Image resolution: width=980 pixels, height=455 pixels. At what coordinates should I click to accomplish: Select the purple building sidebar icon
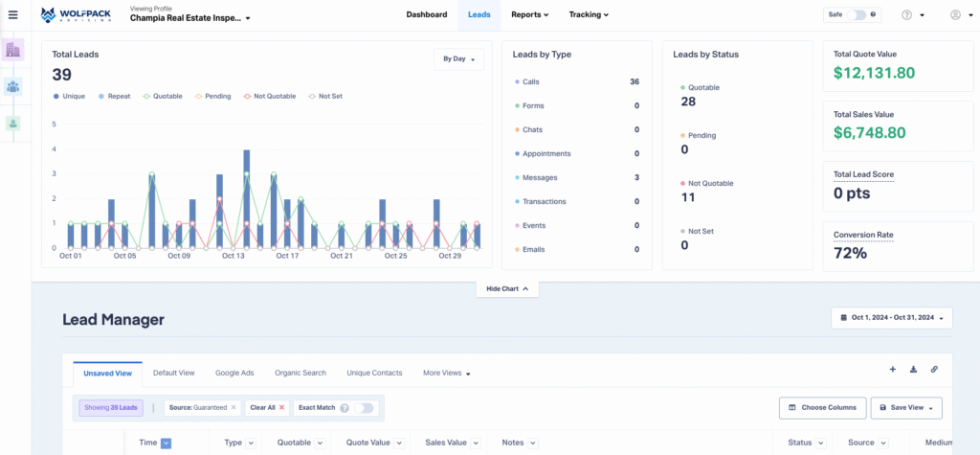click(13, 50)
